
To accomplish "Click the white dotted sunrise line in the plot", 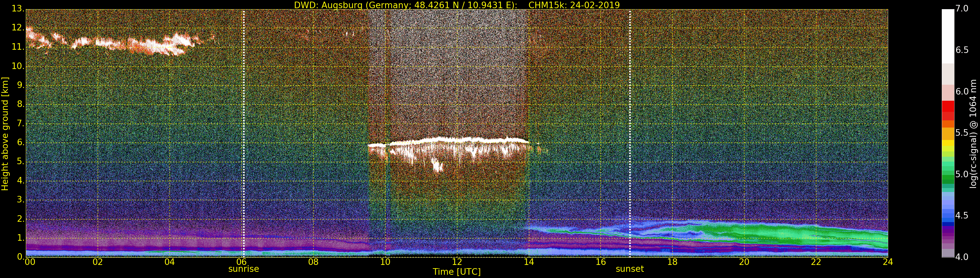I will pyautogui.click(x=244, y=133).
